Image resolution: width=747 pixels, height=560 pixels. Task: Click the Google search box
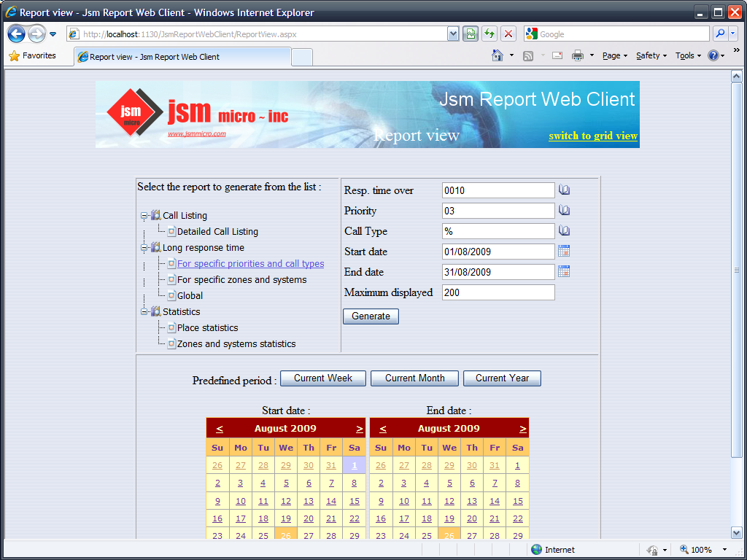(x=623, y=34)
